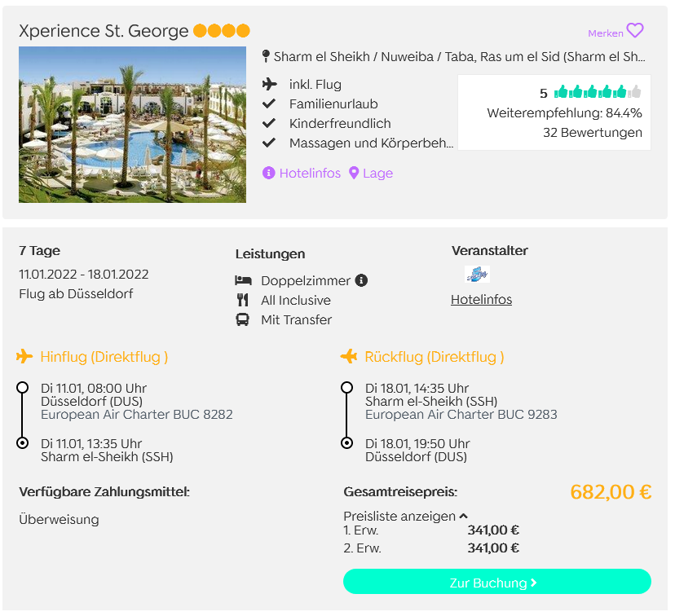Click the Zur Buchung button
The image size is (675, 616).
pyautogui.click(x=497, y=582)
